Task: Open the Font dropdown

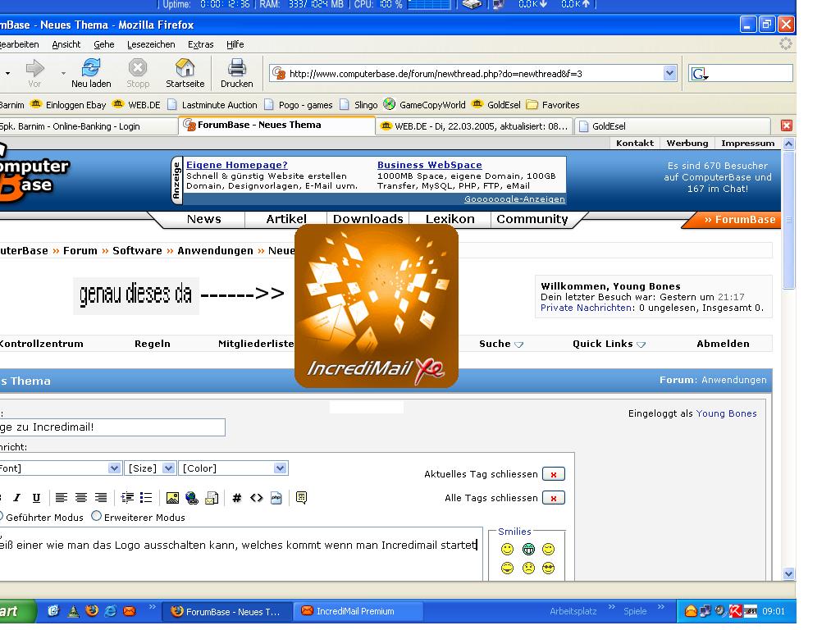Action: [x=114, y=468]
